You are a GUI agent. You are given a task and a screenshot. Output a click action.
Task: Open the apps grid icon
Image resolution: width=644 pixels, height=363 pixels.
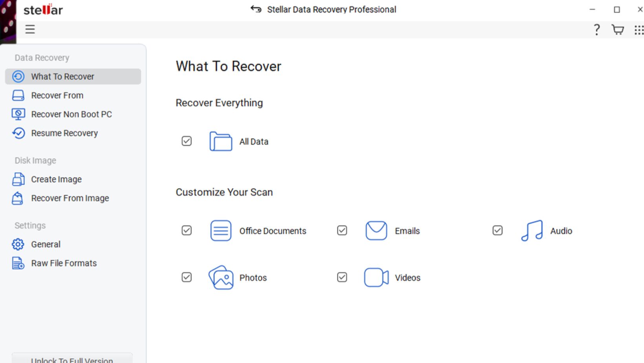(x=639, y=30)
